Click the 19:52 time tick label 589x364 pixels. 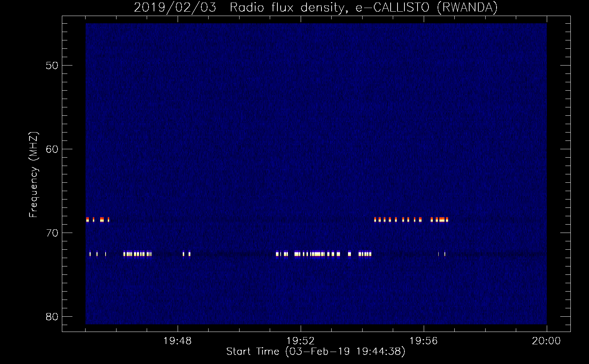click(x=301, y=341)
